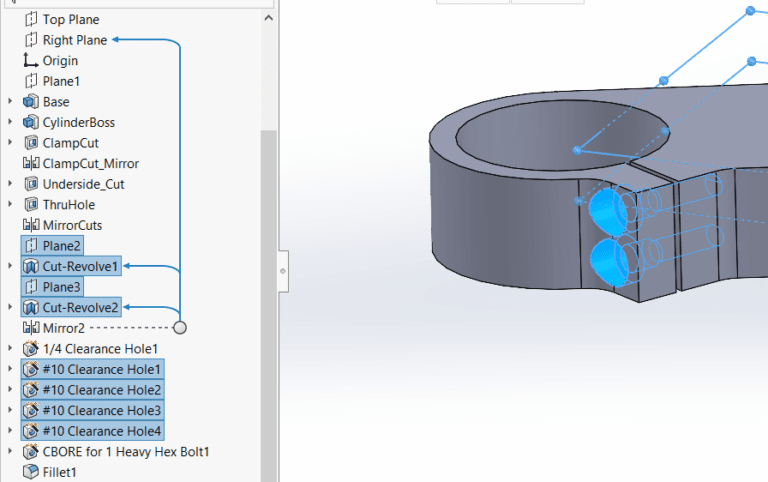Click the Origin icon in tree
The height and width of the screenshot is (482, 768).
pyautogui.click(x=30, y=61)
